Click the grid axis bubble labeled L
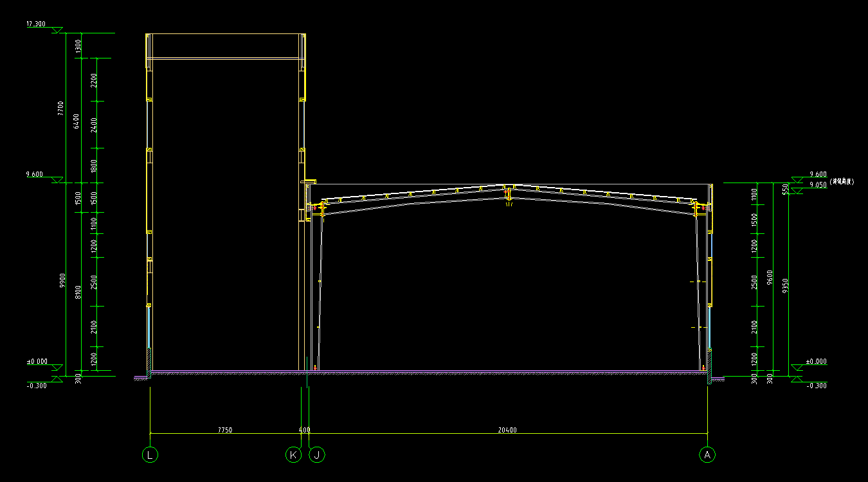This screenshot has height=482, width=868. click(x=150, y=455)
